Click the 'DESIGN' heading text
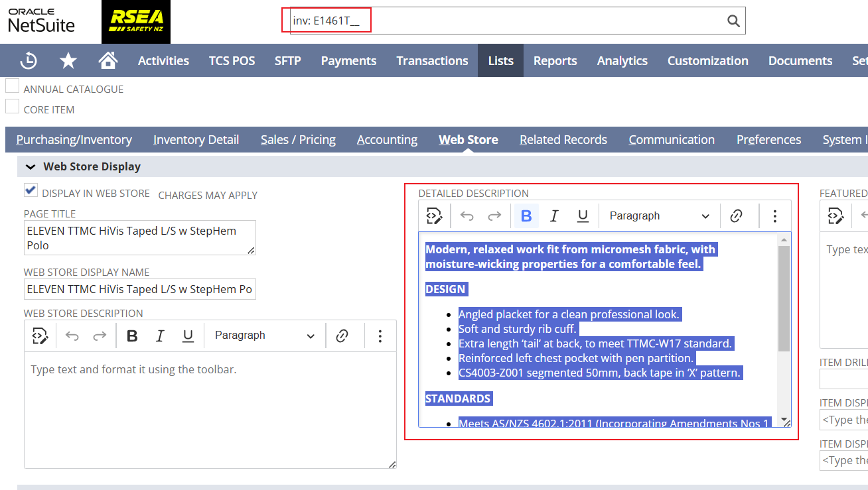Image resolution: width=868 pixels, height=490 pixels. pyautogui.click(x=446, y=289)
